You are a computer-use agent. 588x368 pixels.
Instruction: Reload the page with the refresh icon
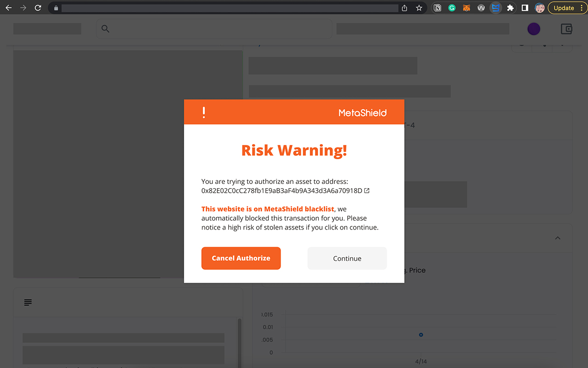coord(38,8)
